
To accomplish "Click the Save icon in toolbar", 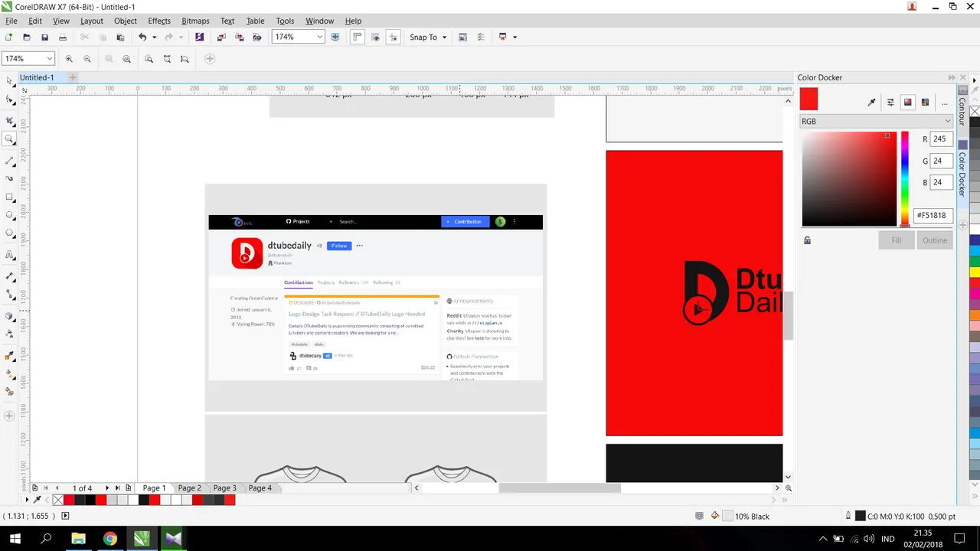I will 44,37.
